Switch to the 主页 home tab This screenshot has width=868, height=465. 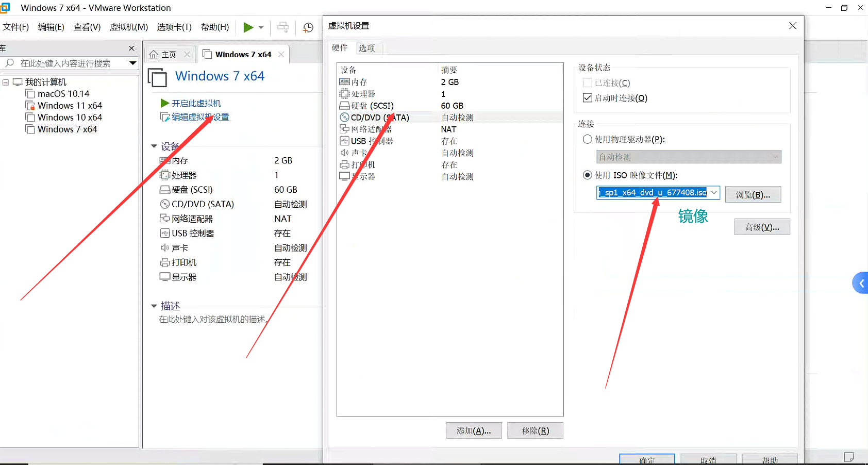163,55
